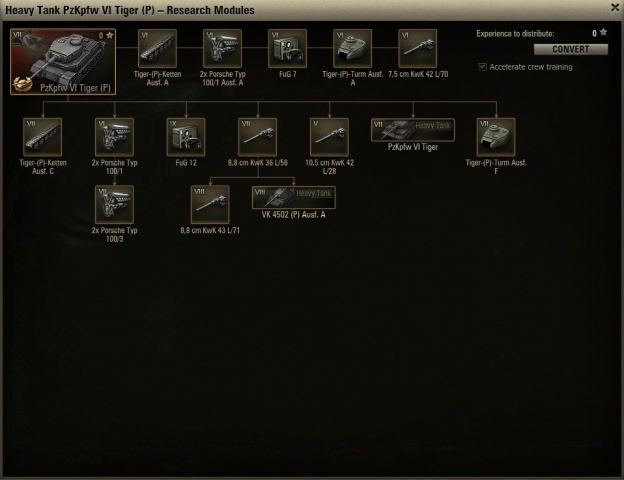624x480 pixels.
Task: Toggle Accelerate crew training checkbox
Action: tap(482, 67)
